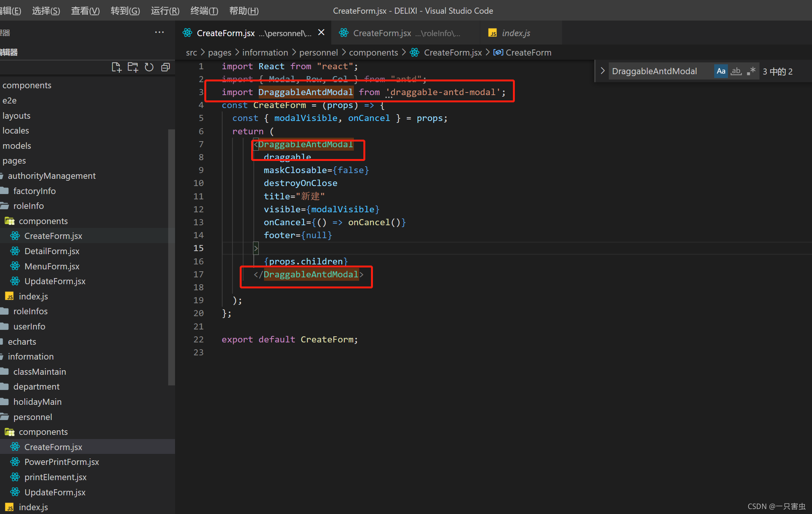
Task: Enable Regular Expression search mode
Action: coord(751,71)
